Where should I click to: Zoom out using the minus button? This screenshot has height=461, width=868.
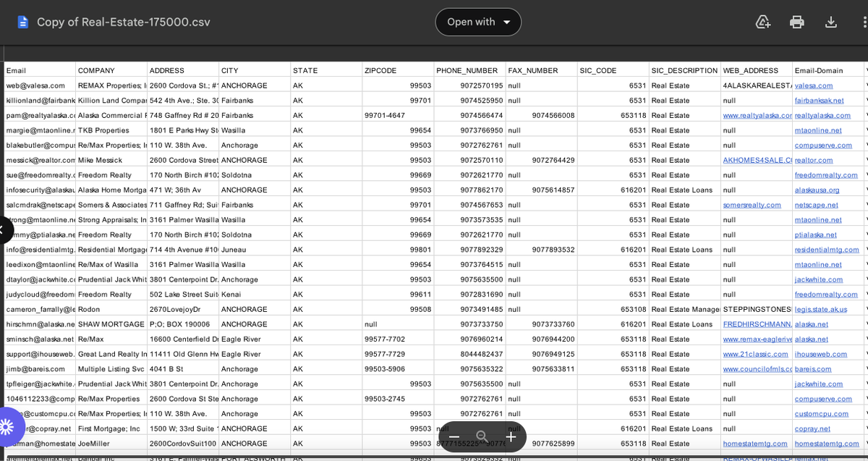[454, 436]
